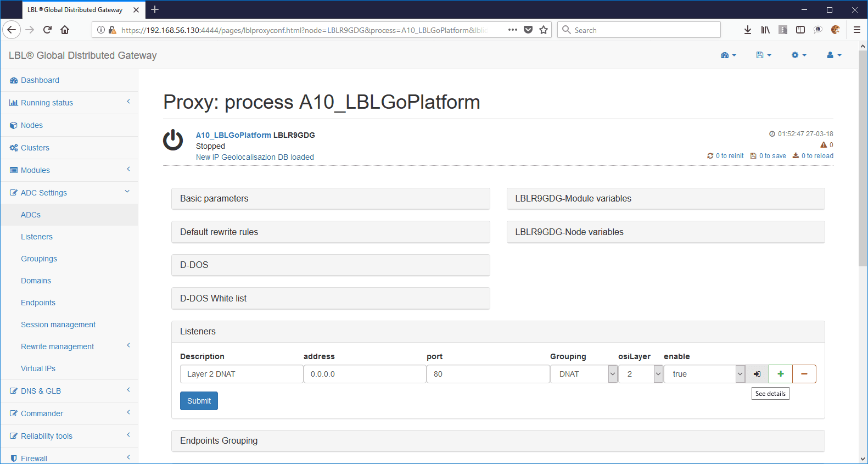This screenshot has height=464, width=868.
Task: Open Nodes in the sidebar
Action: [x=69, y=125]
